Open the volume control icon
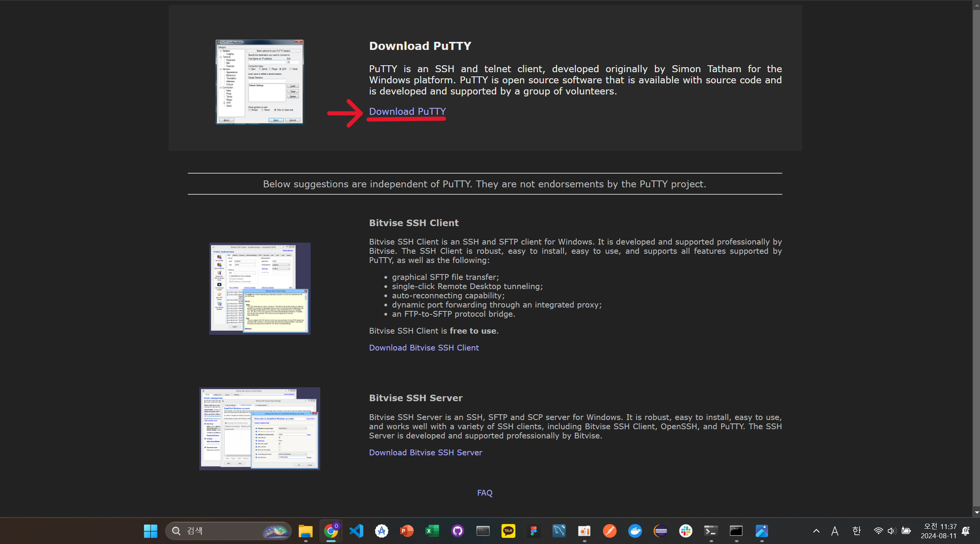This screenshot has width=980, height=544. (892, 531)
